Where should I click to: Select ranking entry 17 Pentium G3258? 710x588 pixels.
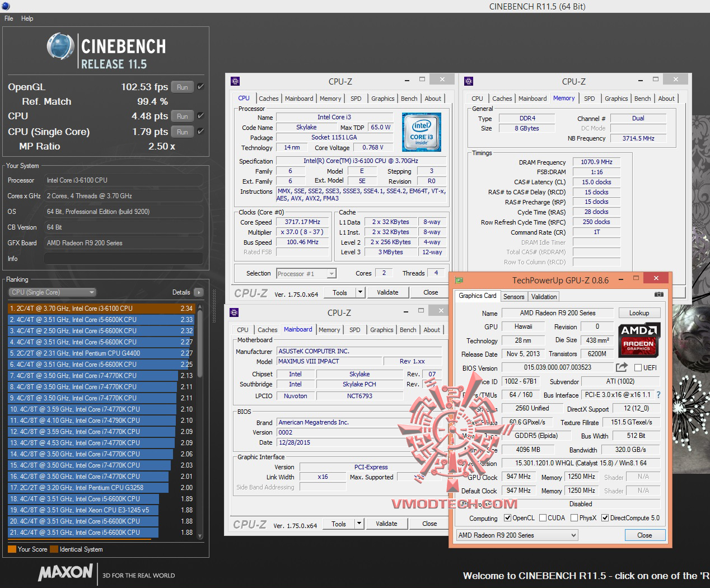[x=101, y=488]
